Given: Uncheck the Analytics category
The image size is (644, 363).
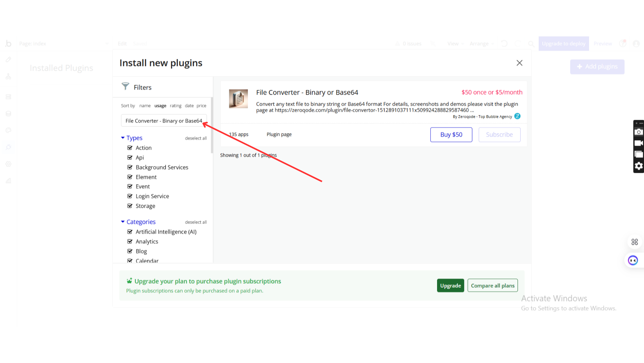Looking at the screenshot, I should [130, 242].
